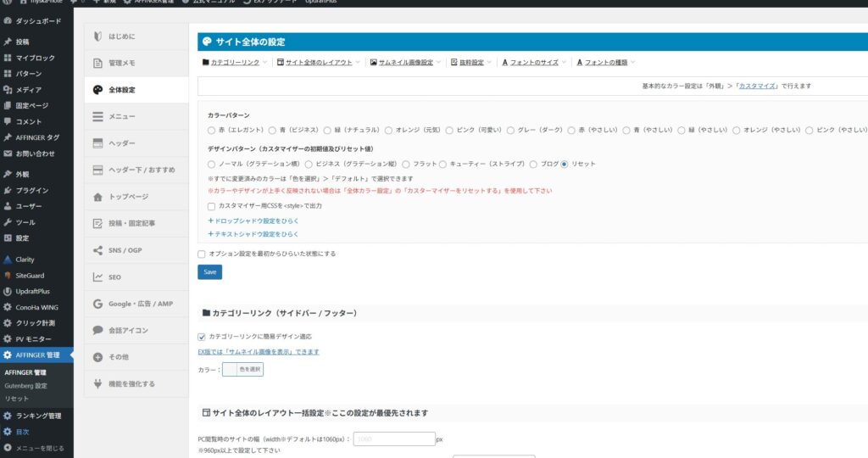Open the サムネイル画像設定 jump dropdown
The width and height of the screenshot is (868, 458).
point(406,63)
